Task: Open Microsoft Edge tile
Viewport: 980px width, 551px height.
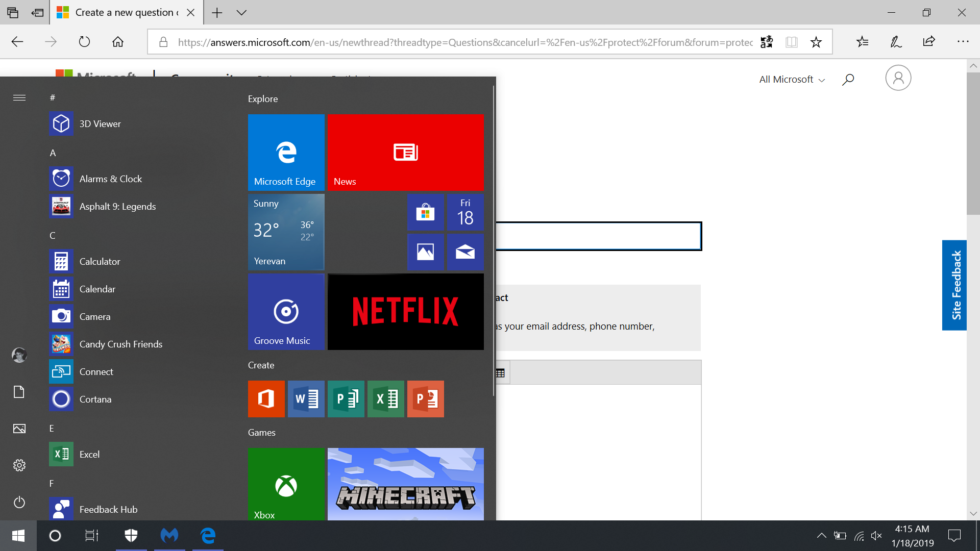Action: (286, 153)
